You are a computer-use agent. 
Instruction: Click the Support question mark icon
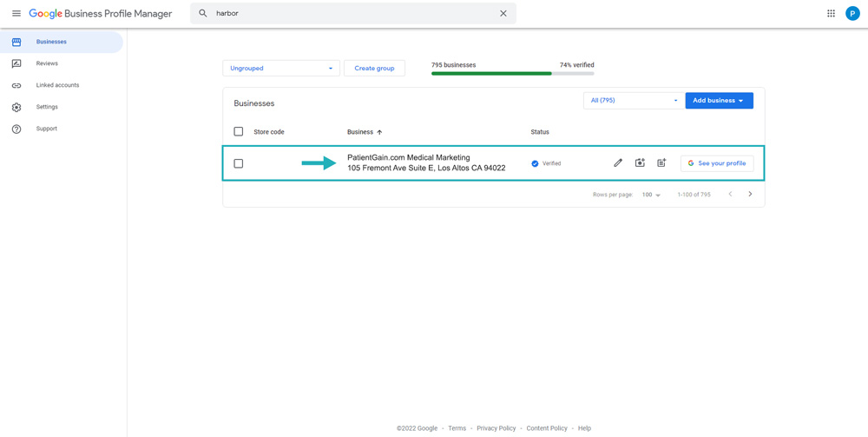(16, 129)
